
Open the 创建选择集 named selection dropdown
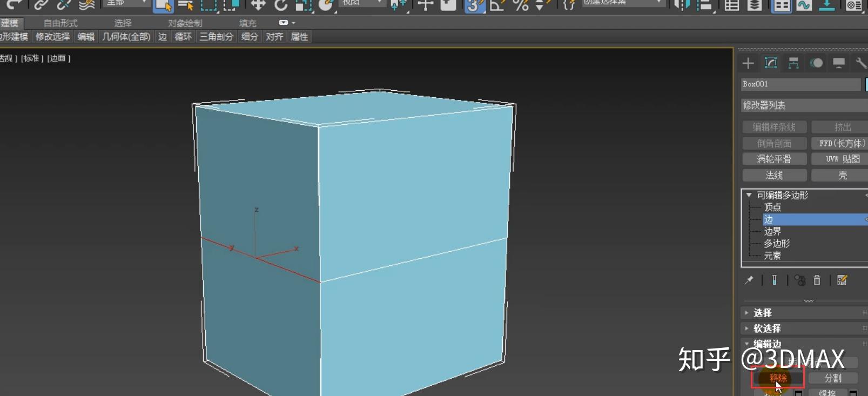click(x=623, y=3)
